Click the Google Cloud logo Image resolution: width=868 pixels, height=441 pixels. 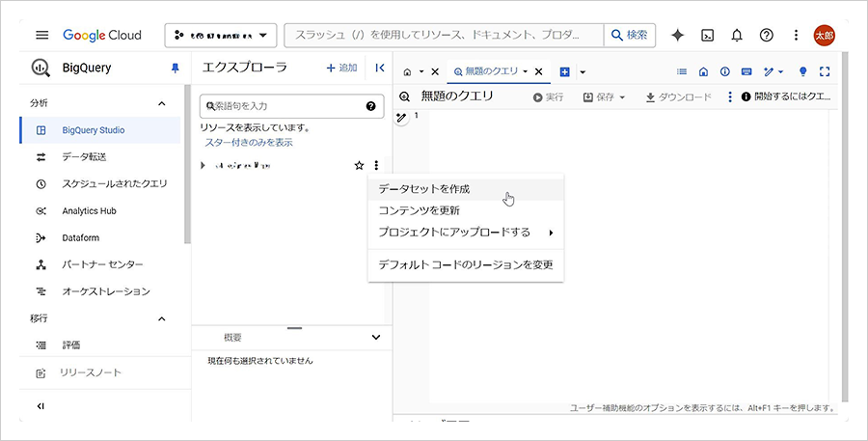tap(102, 35)
